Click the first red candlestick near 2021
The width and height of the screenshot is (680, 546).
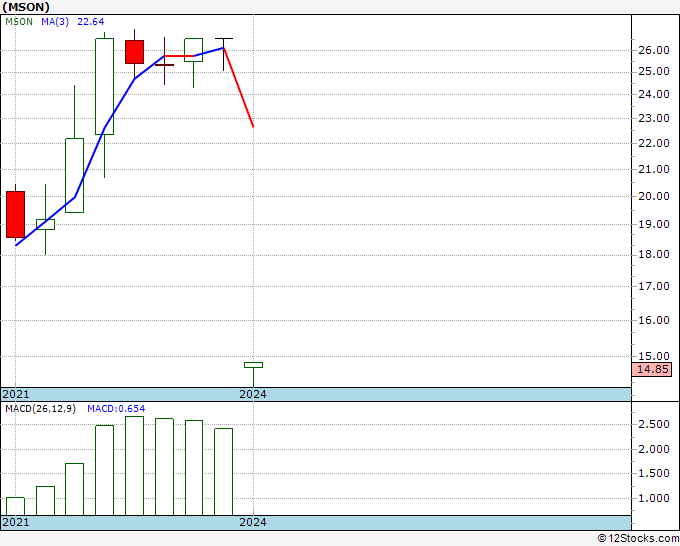16,215
